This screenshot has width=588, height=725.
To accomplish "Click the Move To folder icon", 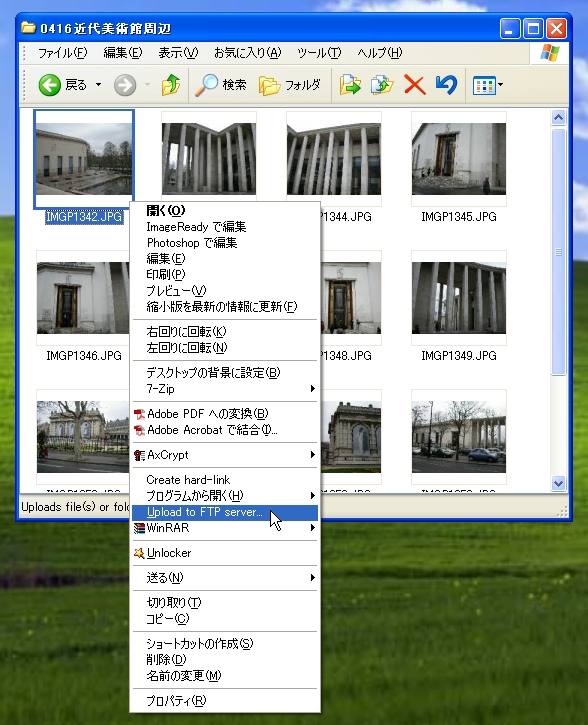I will point(350,85).
